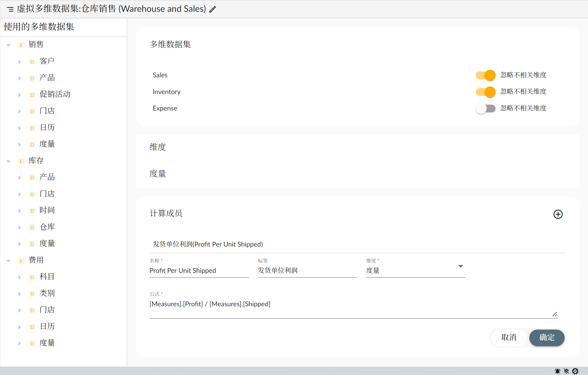Select the Inventory cube row
Image resolution: width=588 pixels, height=375 pixels.
pyautogui.click(x=166, y=92)
